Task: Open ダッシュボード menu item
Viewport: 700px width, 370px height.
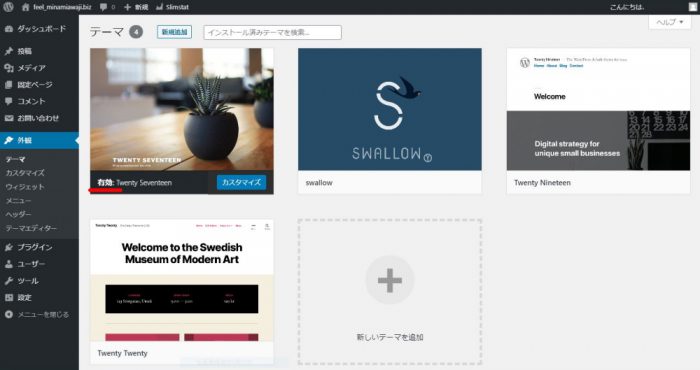Action: click(x=39, y=29)
